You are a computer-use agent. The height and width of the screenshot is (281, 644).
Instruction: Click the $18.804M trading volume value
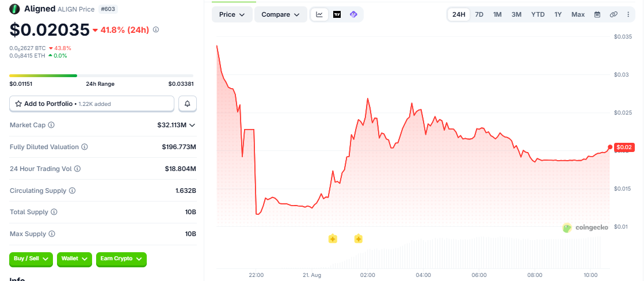(x=180, y=169)
